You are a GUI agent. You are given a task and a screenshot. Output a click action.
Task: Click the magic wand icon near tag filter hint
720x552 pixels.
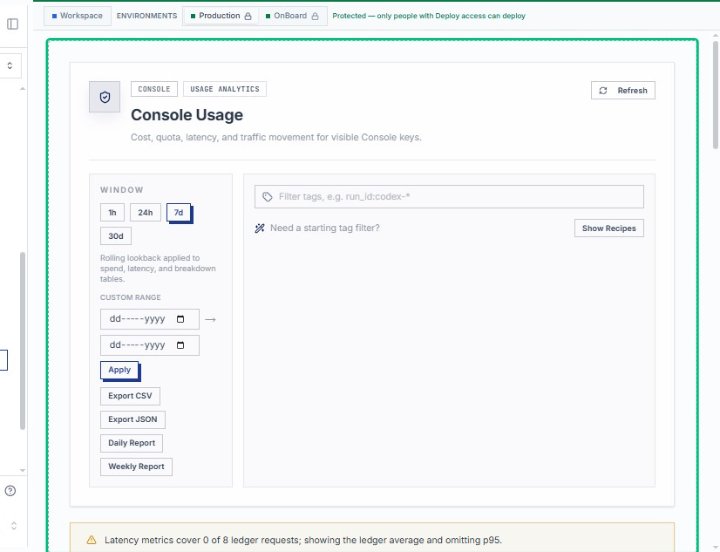tap(259, 228)
